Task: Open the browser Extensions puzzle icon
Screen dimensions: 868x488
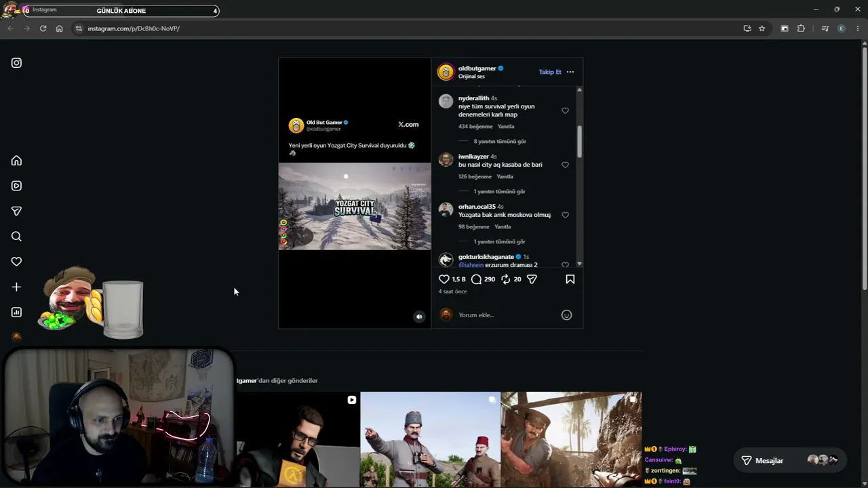Action: pos(801,28)
